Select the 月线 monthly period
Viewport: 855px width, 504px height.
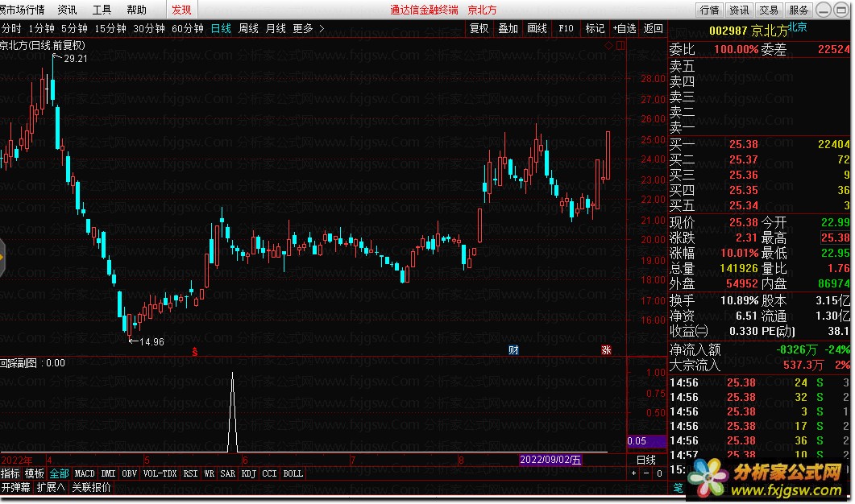click(276, 28)
